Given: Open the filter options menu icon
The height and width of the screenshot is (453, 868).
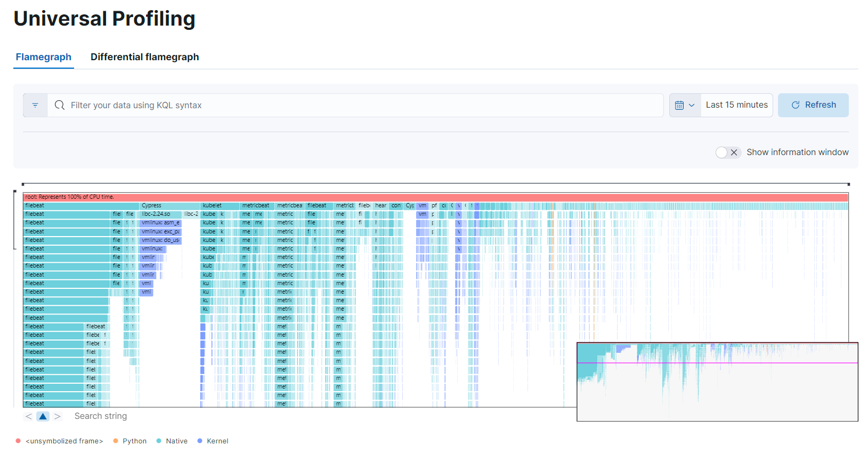Looking at the screenshot, I should coord(35,106).
